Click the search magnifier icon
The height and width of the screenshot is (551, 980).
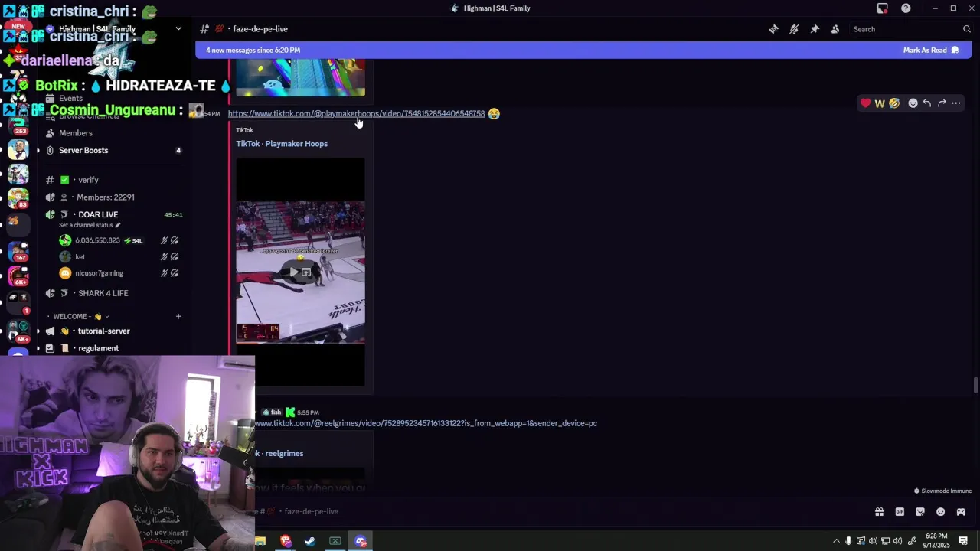[x=966, y=29]
